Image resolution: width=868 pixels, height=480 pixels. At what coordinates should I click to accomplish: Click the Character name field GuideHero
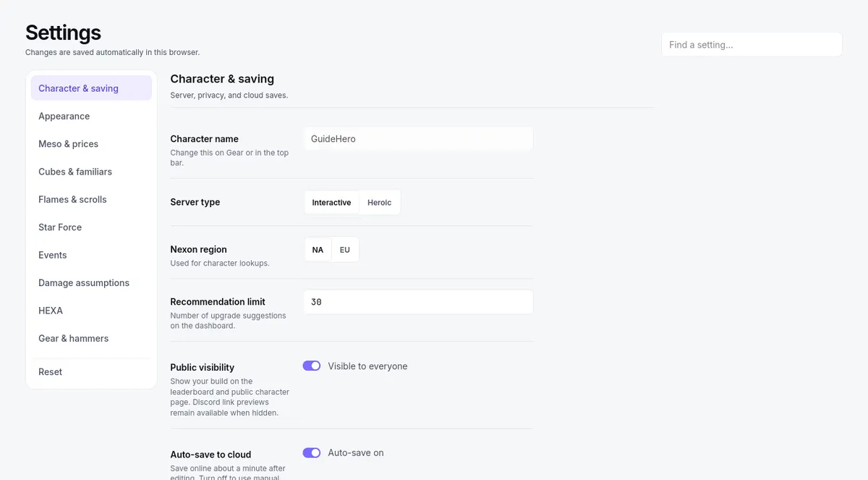[x=418, y=139]
